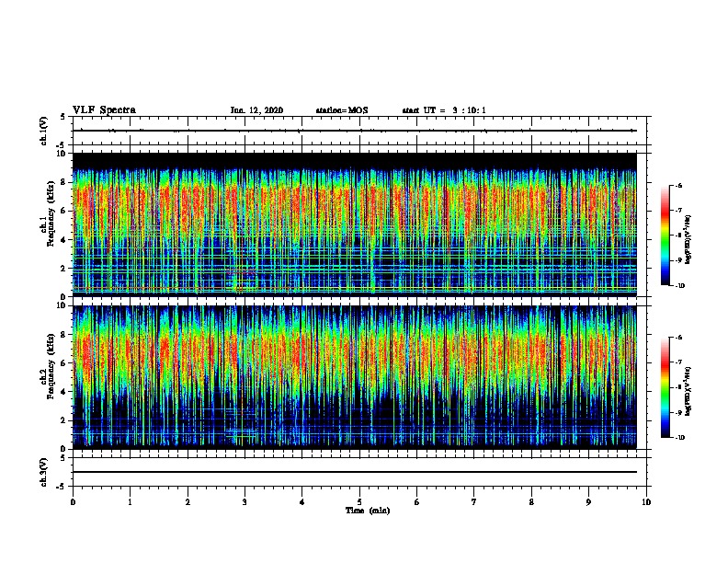
Task: Click time axis tick label "8"
Action: click(531, 502)
